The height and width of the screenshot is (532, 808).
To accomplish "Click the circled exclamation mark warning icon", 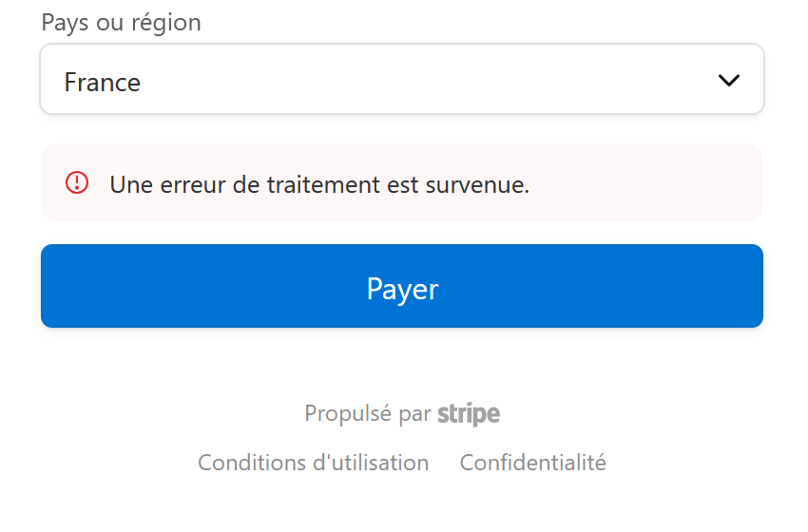I will [x=77, y=182].
